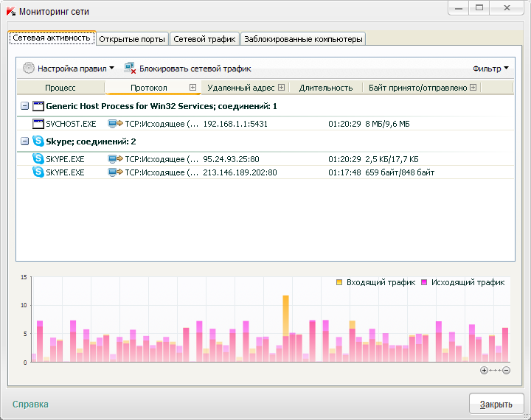
Task: Sort by the Длительность column header
Action: (x=325, y=88)
